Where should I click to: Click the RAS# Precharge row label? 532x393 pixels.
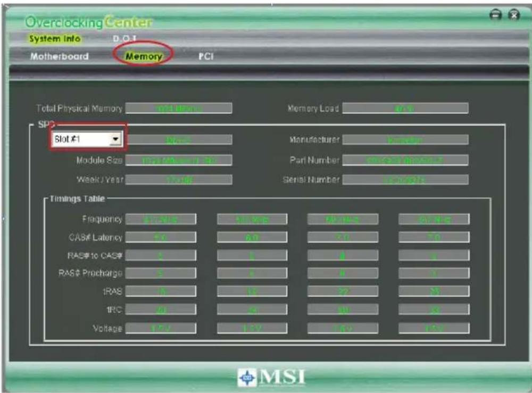tap(90, 273)
